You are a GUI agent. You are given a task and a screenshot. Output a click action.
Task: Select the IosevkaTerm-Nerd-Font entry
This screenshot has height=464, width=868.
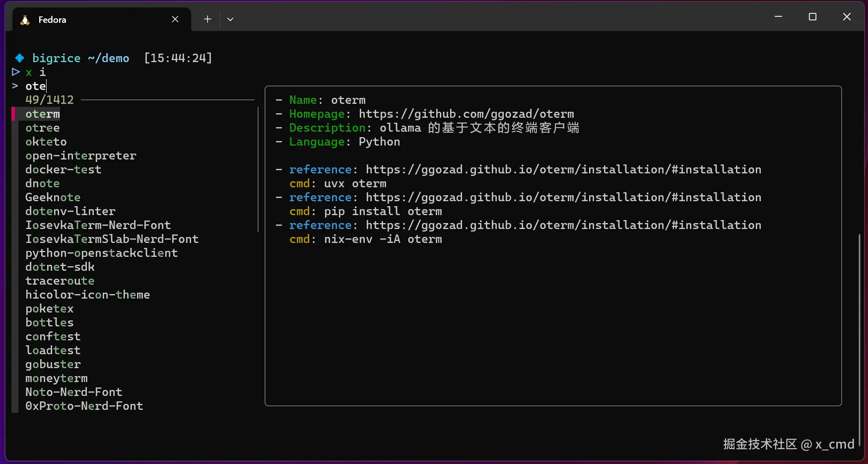(x=98, y=225)
